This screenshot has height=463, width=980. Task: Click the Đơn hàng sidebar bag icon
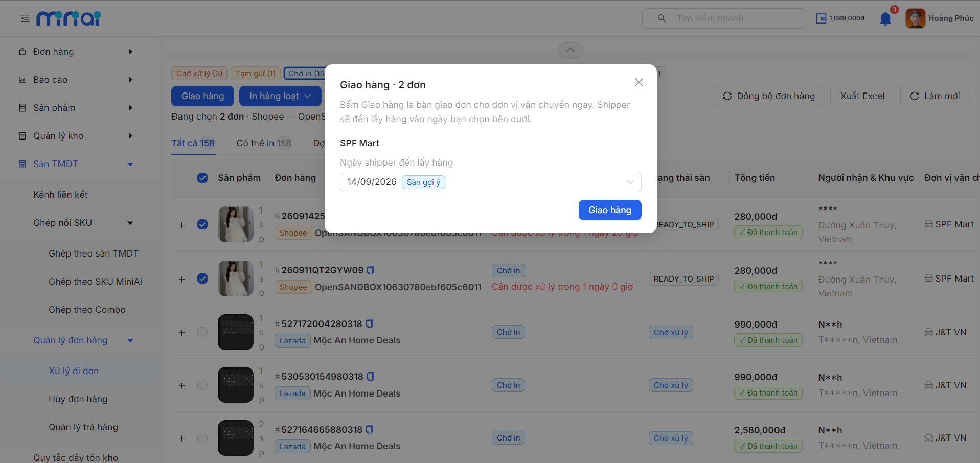coord(22,52)
